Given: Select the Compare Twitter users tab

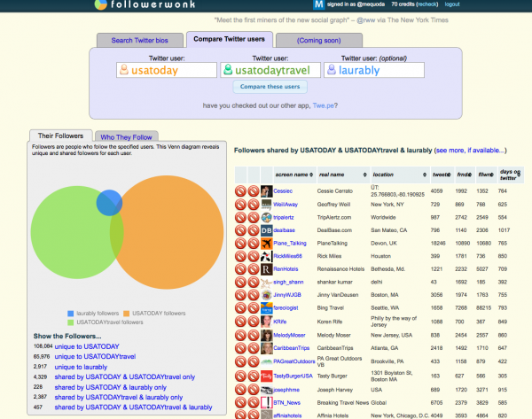Looking at the screenshot, I should coord(230,39).
